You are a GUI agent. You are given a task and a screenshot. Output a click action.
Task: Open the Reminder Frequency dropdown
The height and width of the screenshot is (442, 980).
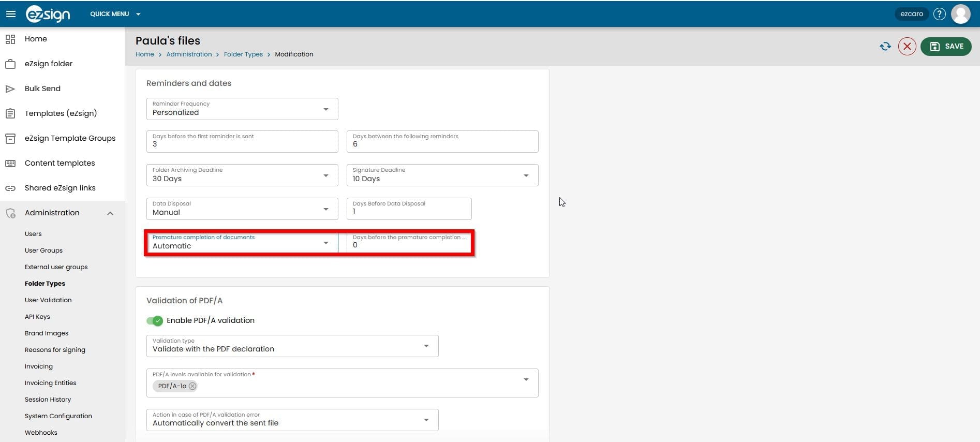(242, 109)
